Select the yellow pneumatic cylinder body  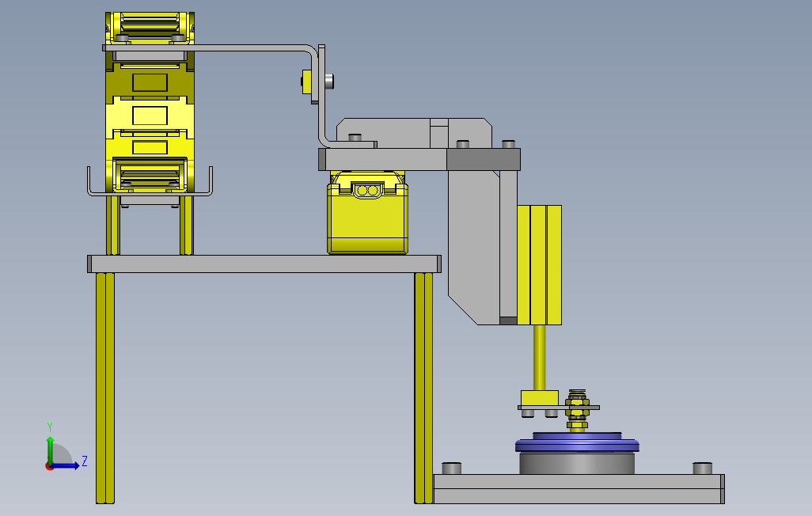pyautogui.click(x=539, y=265)
